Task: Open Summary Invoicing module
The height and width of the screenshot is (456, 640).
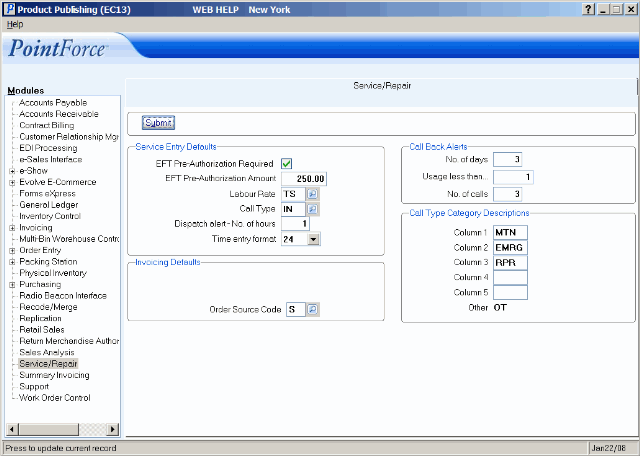Action: pos(54,375)
